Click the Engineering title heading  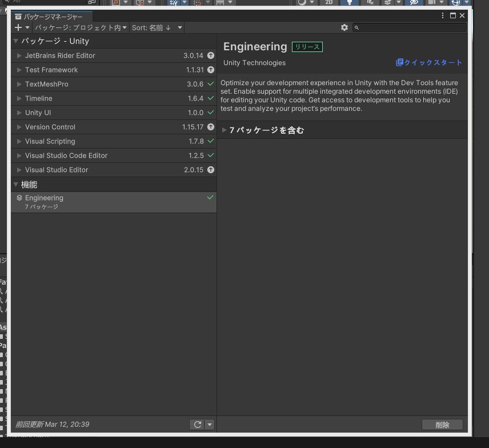(255, 46)
